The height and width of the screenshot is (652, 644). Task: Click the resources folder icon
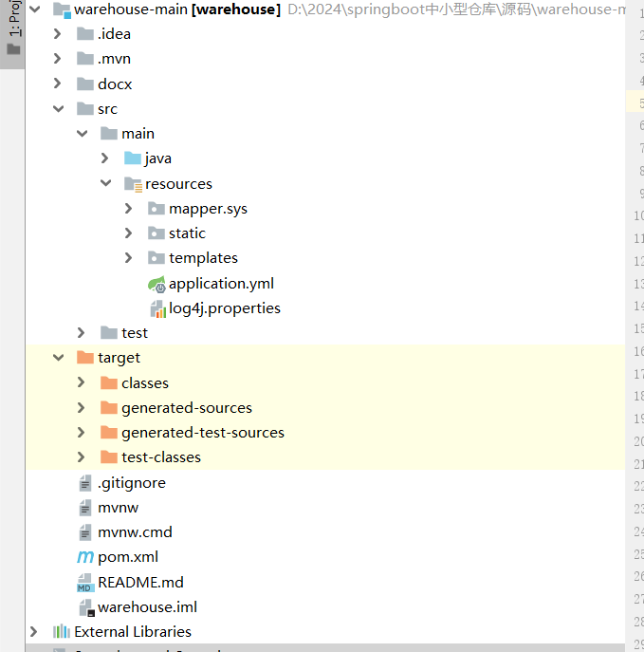[133, 184]
